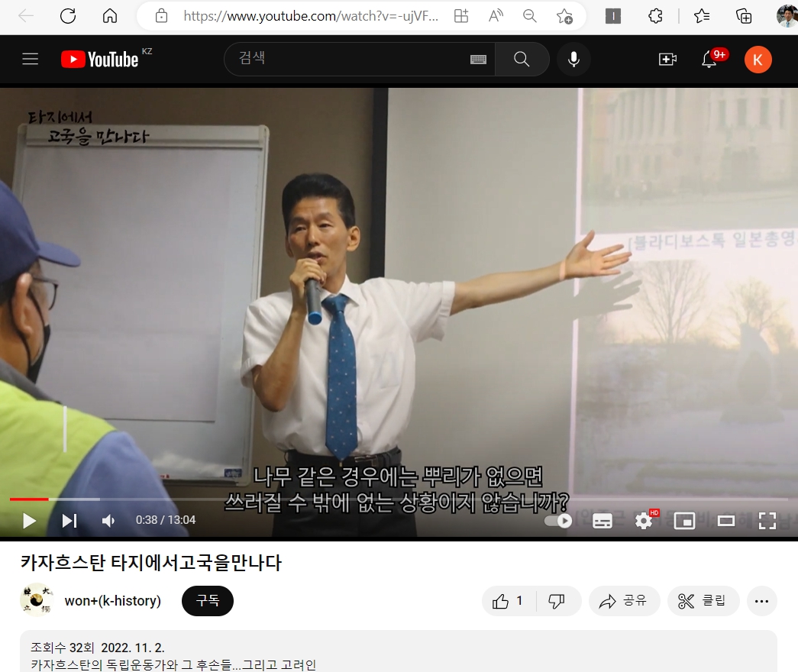Toggle the autoplay switch

coord(558,520)
